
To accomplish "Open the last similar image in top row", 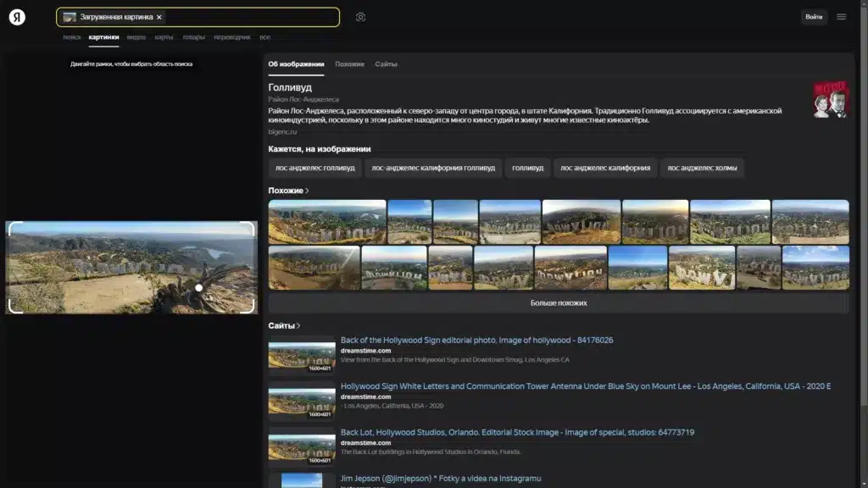I will 810,222.
